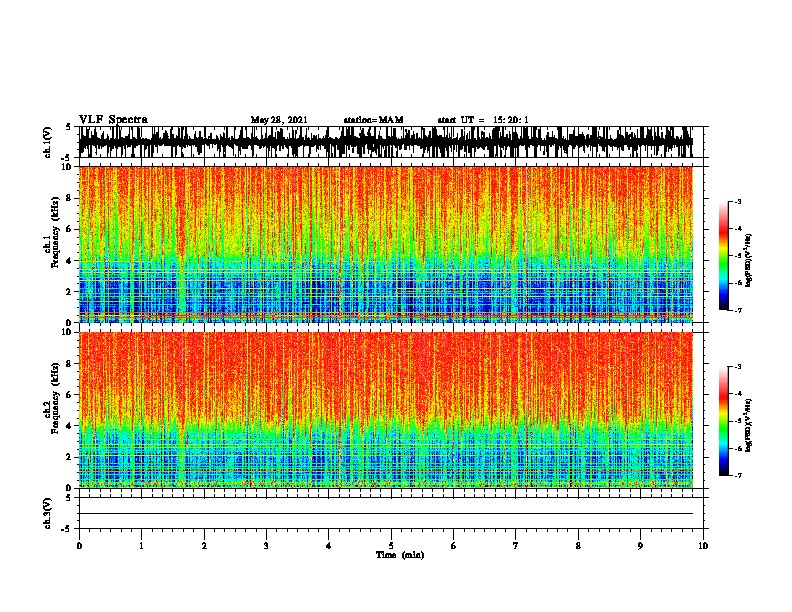Click the time axis tick label "4"
Image resolution: width=792 pixels, height=612 pixels.
coord(329,545)
